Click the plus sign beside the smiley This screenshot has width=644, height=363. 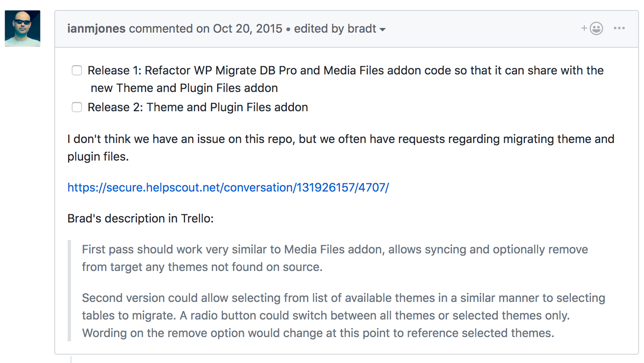click(584, 28)
